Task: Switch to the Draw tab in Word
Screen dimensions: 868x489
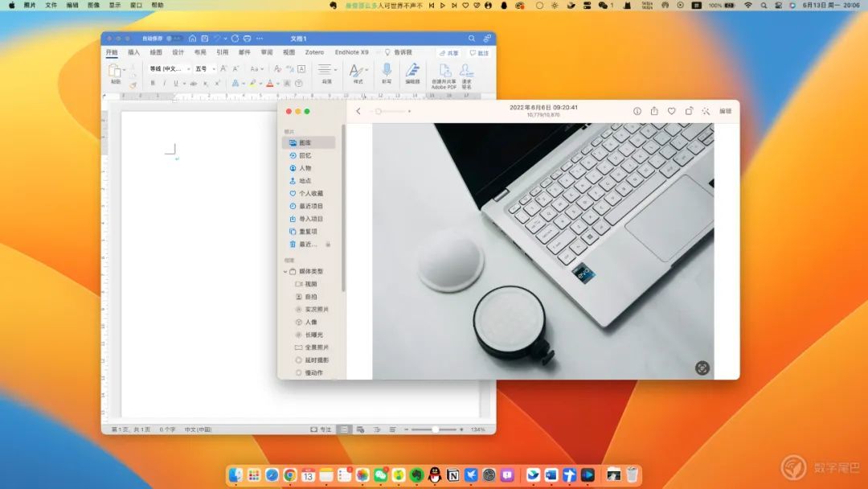Action: point(156,52)
